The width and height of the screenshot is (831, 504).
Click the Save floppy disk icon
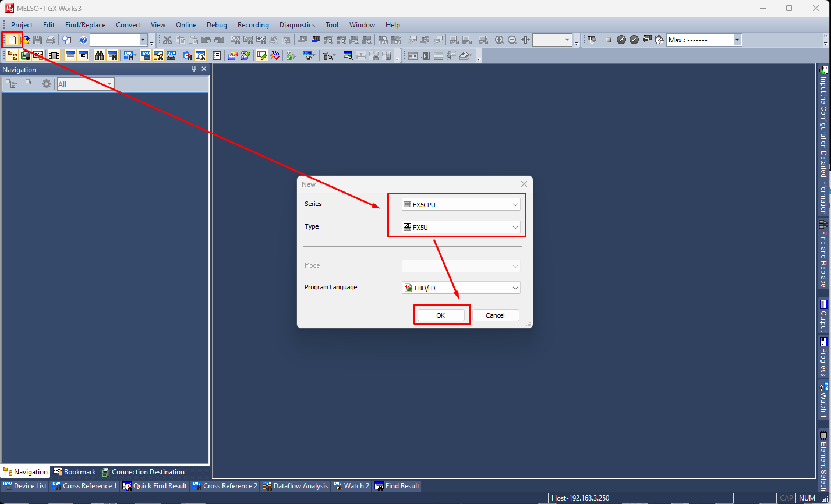(x=38, y=40)
